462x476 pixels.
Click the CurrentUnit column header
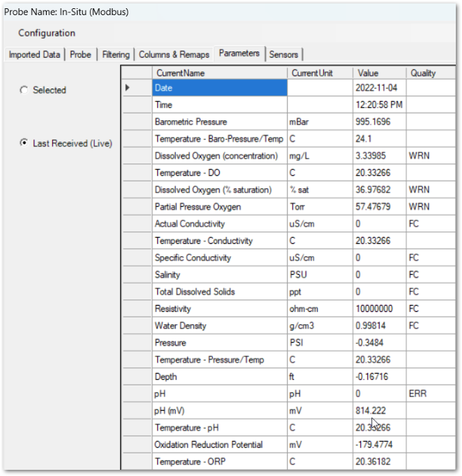(320, 73)
